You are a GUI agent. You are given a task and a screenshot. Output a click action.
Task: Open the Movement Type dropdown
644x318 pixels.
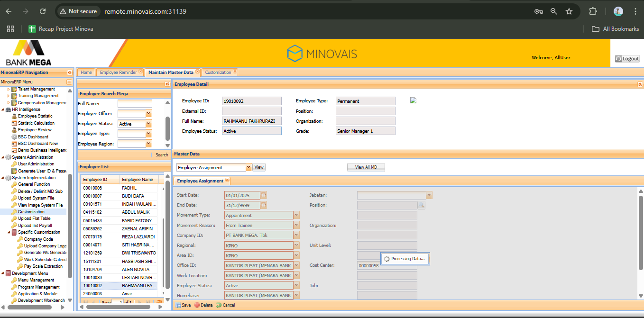[x=296, y=215]
